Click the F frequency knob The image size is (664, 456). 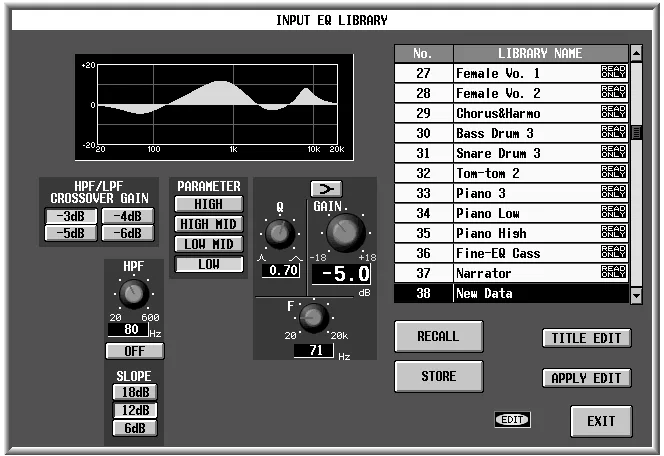click(x=313, y=318)
